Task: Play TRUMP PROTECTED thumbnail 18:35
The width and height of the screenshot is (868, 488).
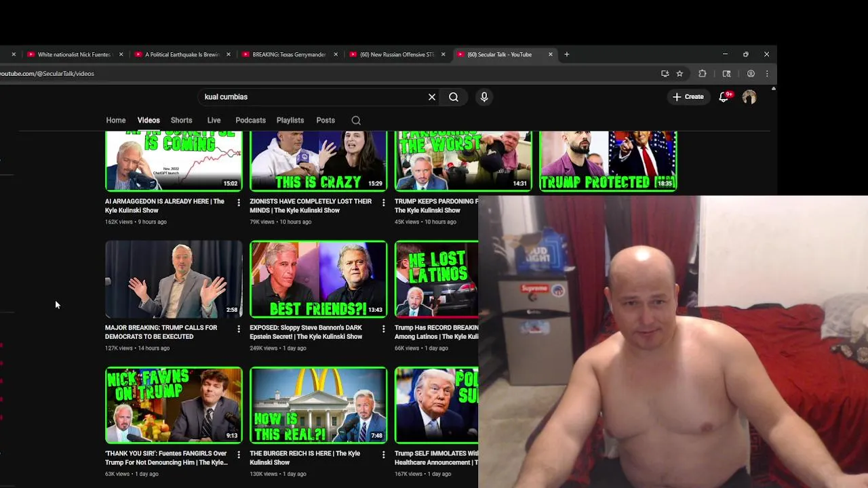Action: coord(608,161)
